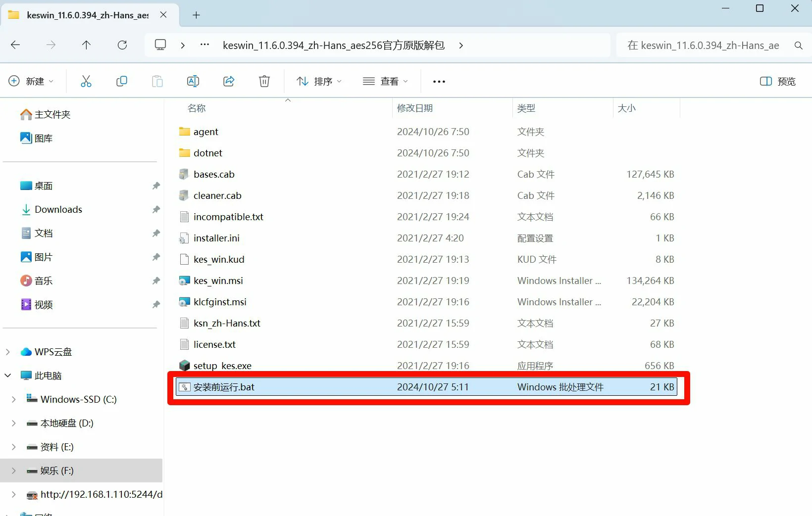Refresh the current folder view
Viewport: 812px width, 516px height.
[122, 45]
